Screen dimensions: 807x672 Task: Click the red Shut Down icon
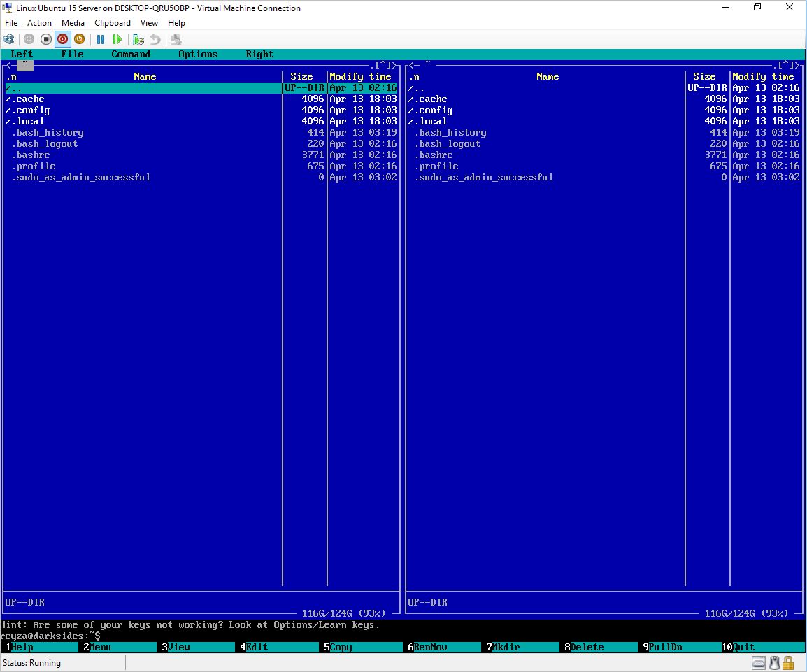(63, 40)
